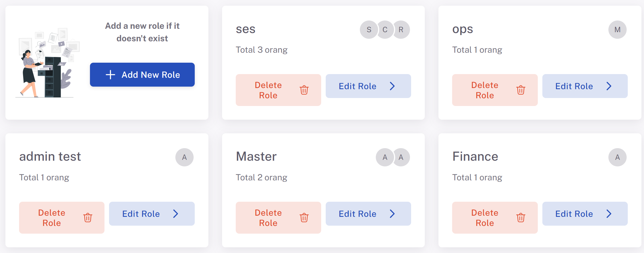Edit the Finance role
Screen dimensions: 644x253
tap(585, 214)
